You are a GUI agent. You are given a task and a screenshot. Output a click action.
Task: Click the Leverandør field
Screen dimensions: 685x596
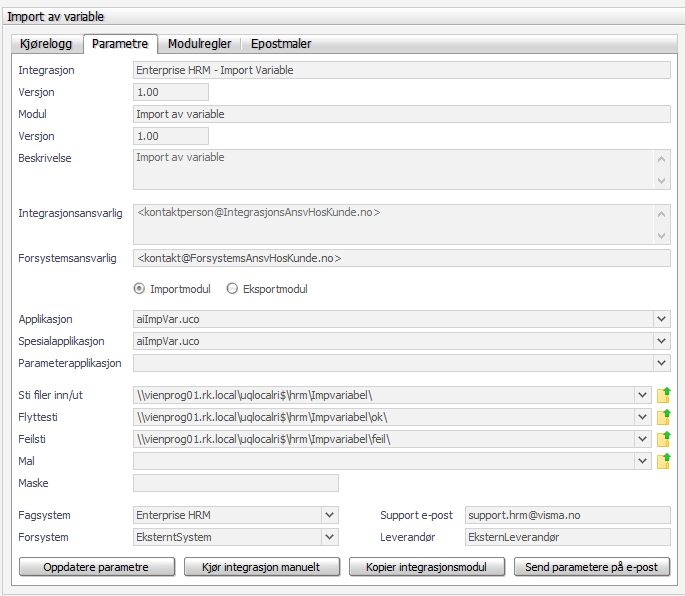click(567, 537)
